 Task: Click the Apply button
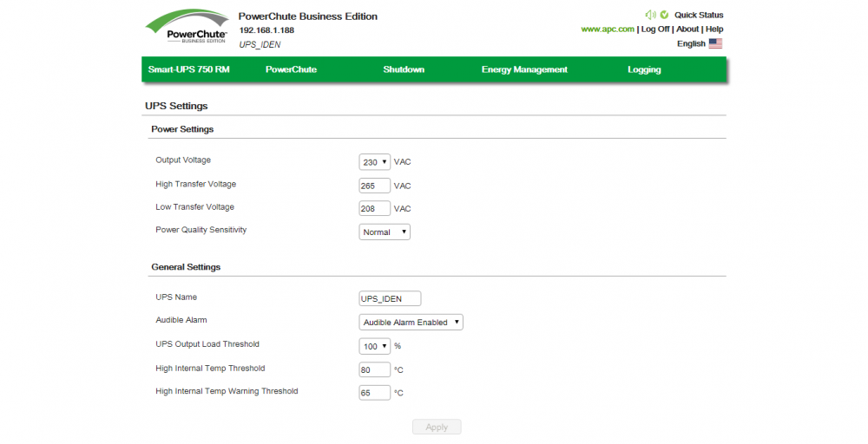[x=437, y=427]
